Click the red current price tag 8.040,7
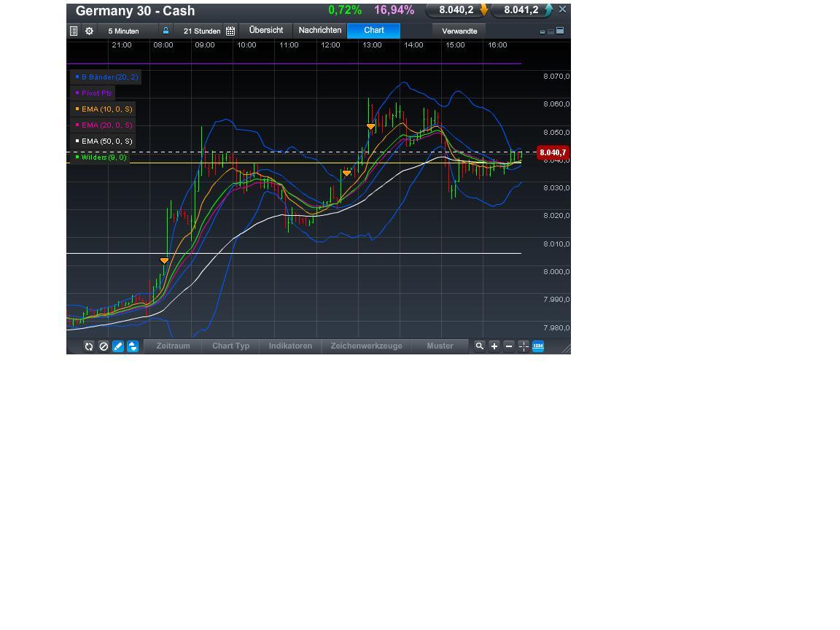 point(552,152)
